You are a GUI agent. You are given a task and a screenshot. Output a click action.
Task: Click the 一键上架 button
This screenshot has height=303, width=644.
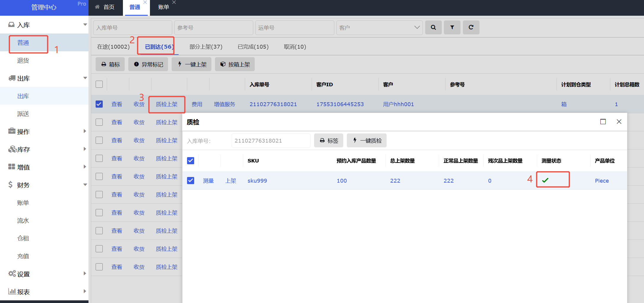click(x=192, y=64)
